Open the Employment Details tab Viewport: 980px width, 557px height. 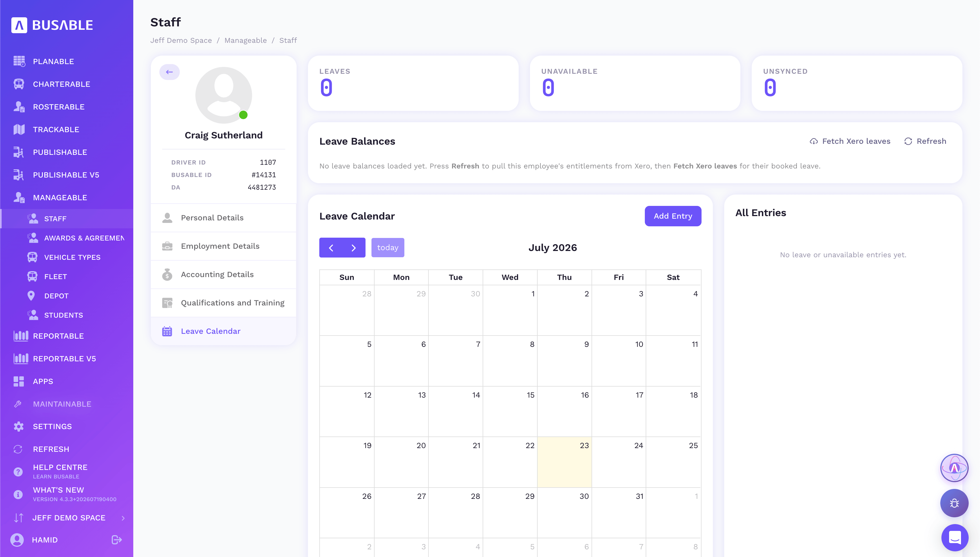tap(224, 246)
